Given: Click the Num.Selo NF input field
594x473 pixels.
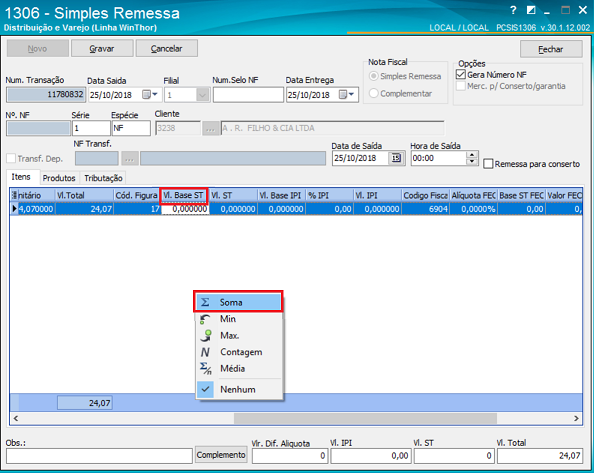Looking at the screenshot, I should [248, 95].
